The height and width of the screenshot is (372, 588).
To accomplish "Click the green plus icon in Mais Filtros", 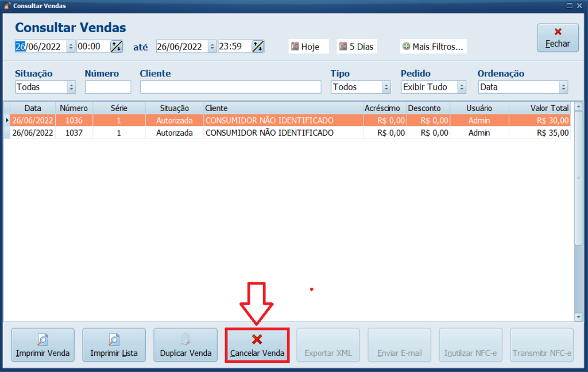I will pyautogui.click(x=406, y=46).
